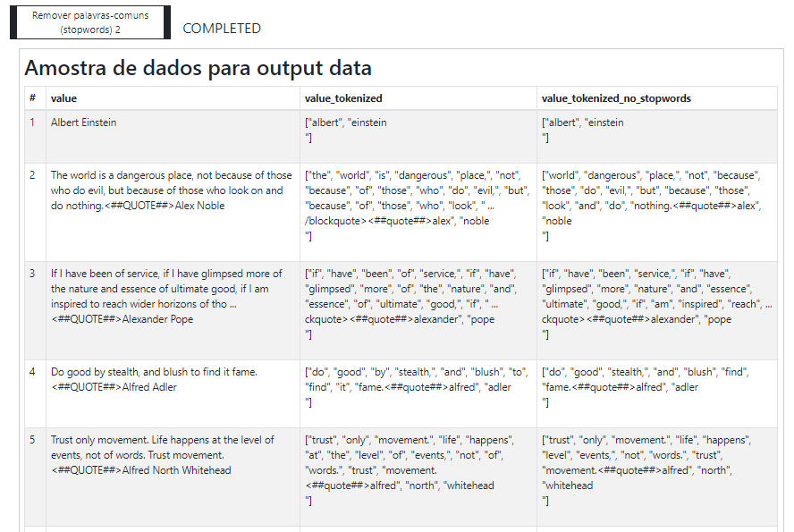
Task: Select tokenized cell for the Alex Noble row
Action: point(418,212)
